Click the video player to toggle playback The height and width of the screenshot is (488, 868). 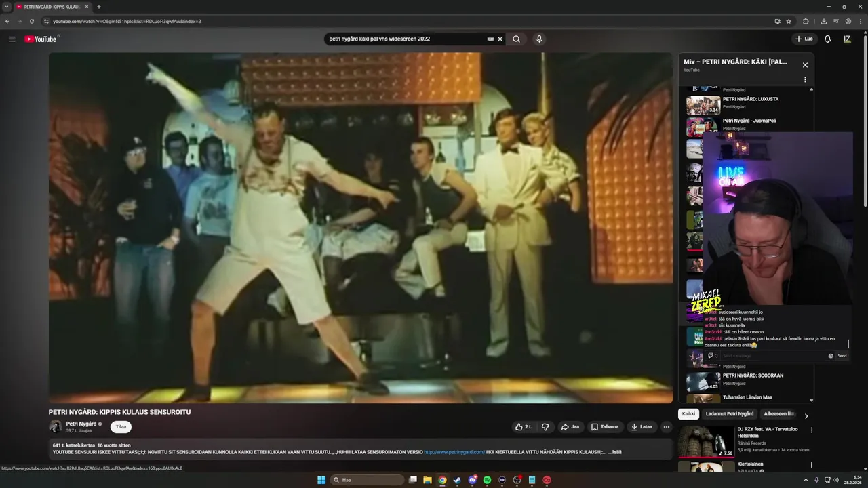click(360, 228)
